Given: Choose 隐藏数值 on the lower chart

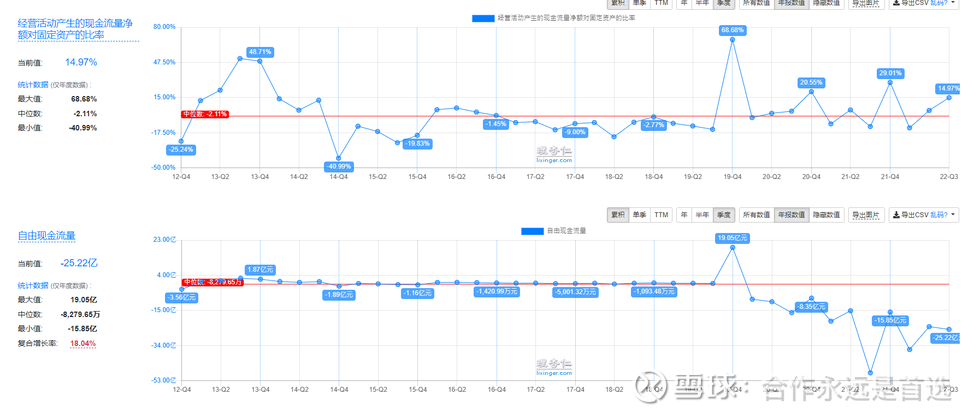Looking at the screenshot, I should (x=826, y=215).
